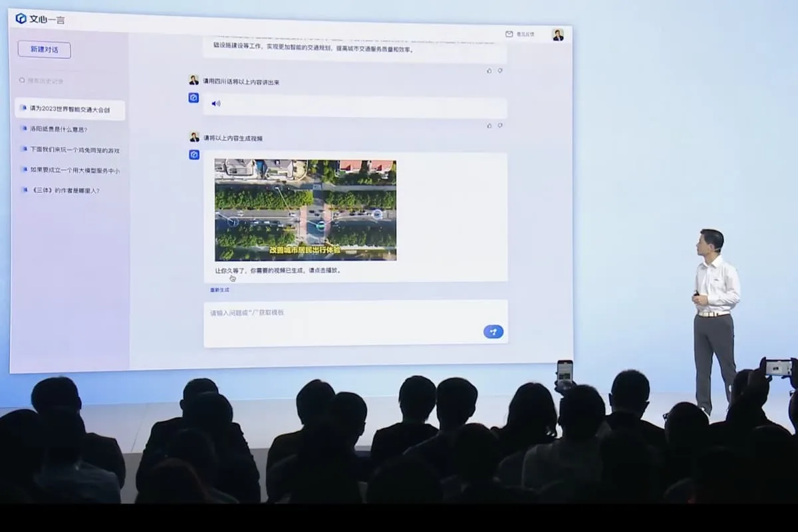The height and width of the screenshot is (532, 798).
Task: Click the 文心一言 logo icon
Action: (x=21, y=19)
